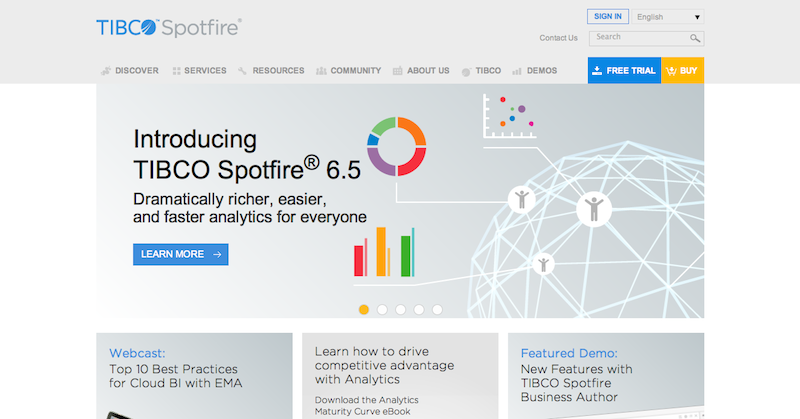Image resolution: width=800 pixels, height=419 pixels.
Task: Click the donut chart graphic
Action: tap(396, 146)
